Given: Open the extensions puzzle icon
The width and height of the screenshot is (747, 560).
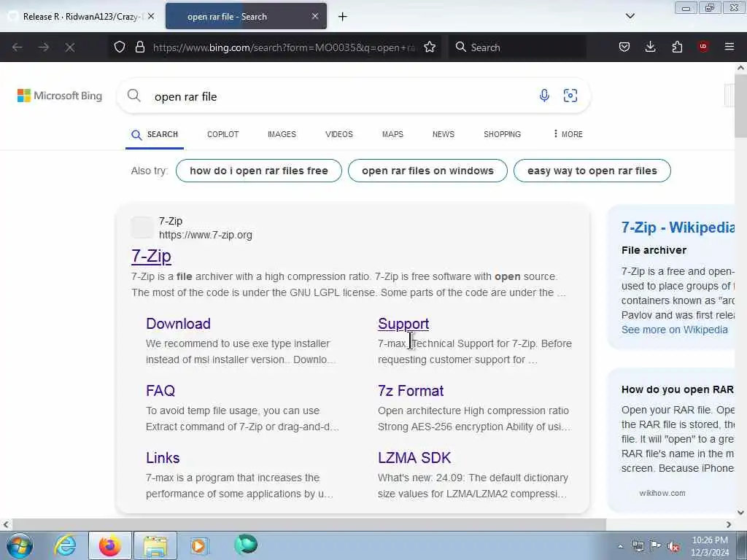Looking at the screenshot, I should (677, 47).
